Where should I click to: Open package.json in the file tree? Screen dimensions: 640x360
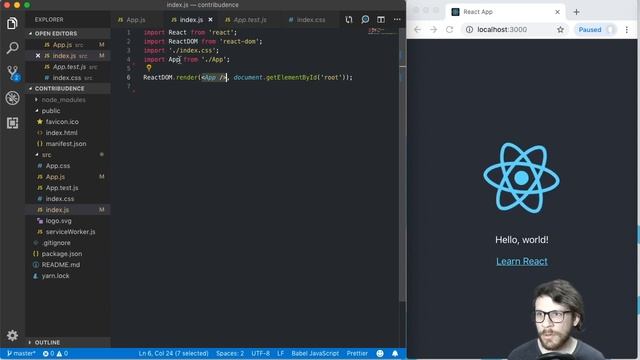(x=67, y=254)
